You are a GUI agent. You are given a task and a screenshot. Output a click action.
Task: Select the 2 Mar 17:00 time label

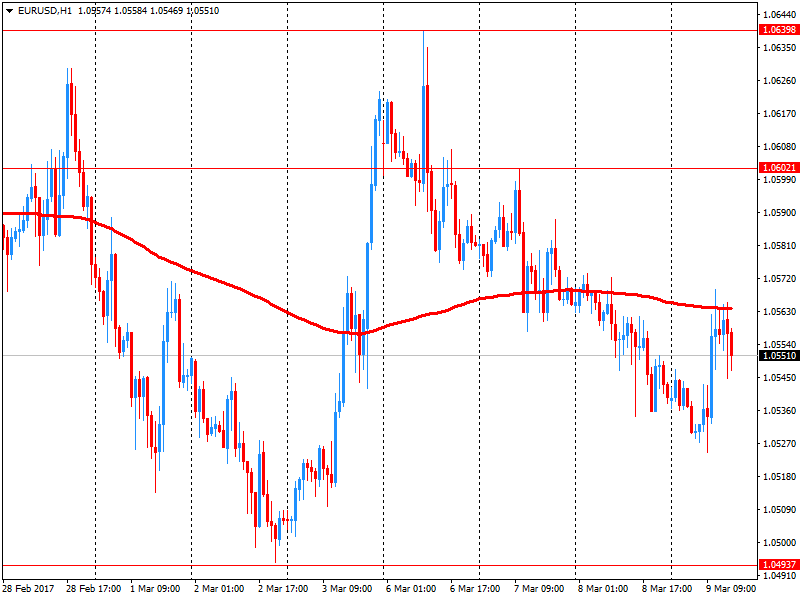[283, 589]
